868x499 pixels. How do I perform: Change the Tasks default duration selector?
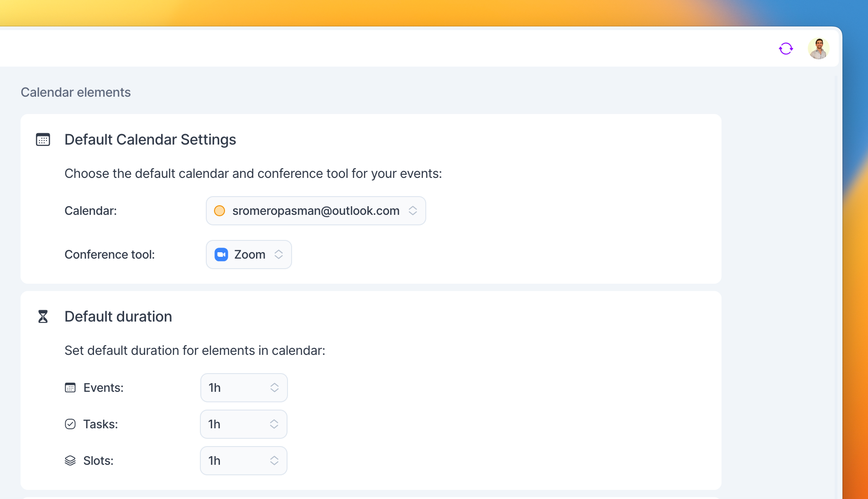click(x=244, y=424)
